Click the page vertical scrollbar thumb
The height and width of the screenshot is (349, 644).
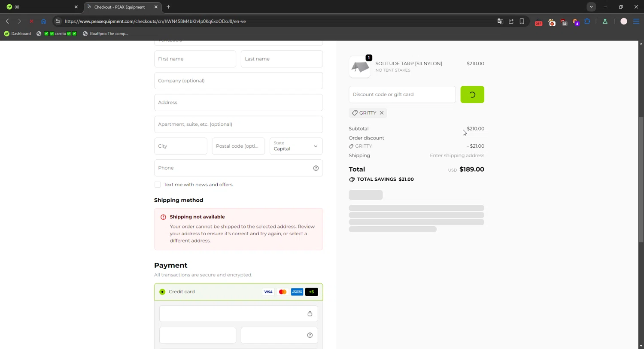coord(641,179)
